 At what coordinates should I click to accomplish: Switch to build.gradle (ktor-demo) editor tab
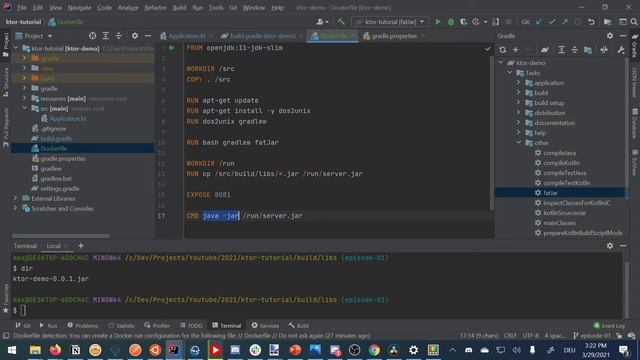tap(262, 36)
